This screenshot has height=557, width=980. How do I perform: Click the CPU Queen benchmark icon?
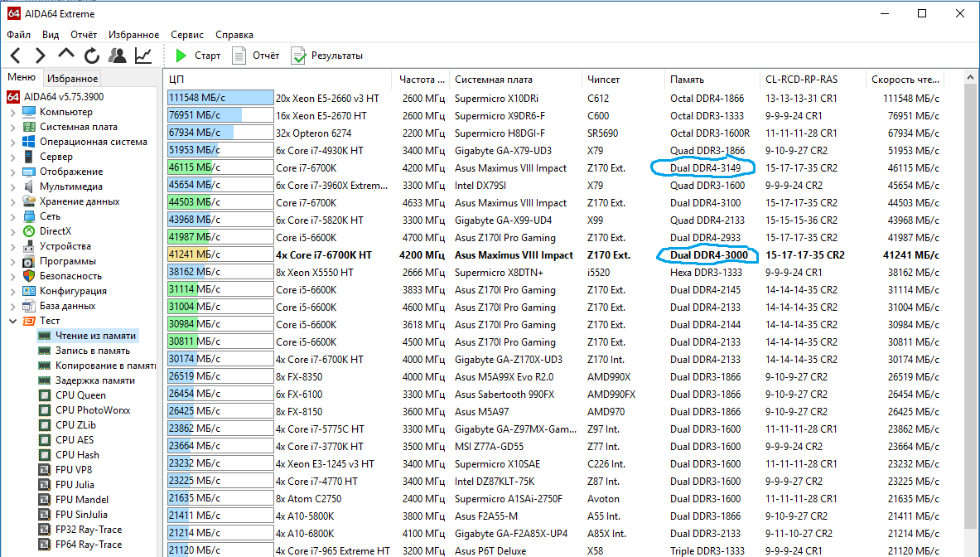click(45, 395)
